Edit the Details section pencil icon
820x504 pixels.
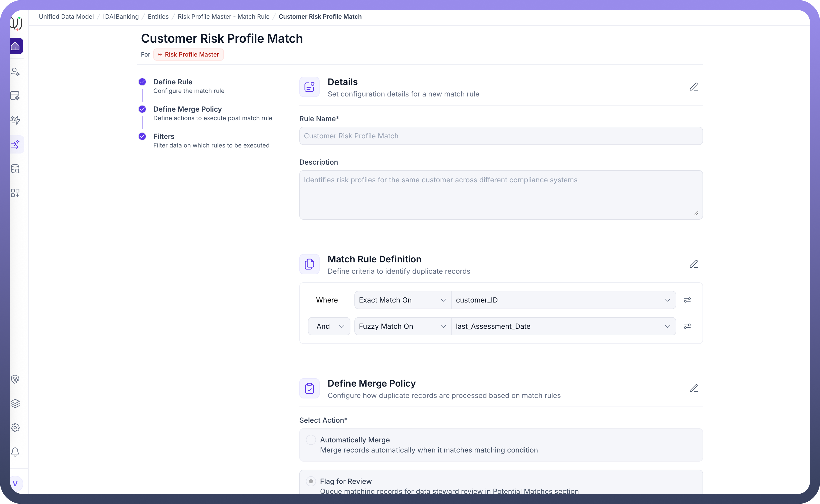[x=694, y=87]
